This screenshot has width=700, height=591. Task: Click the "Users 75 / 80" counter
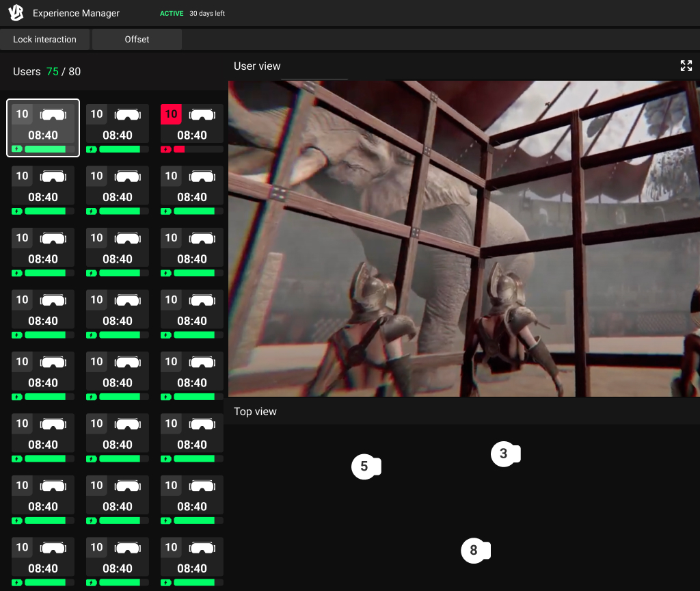(47, 71)
